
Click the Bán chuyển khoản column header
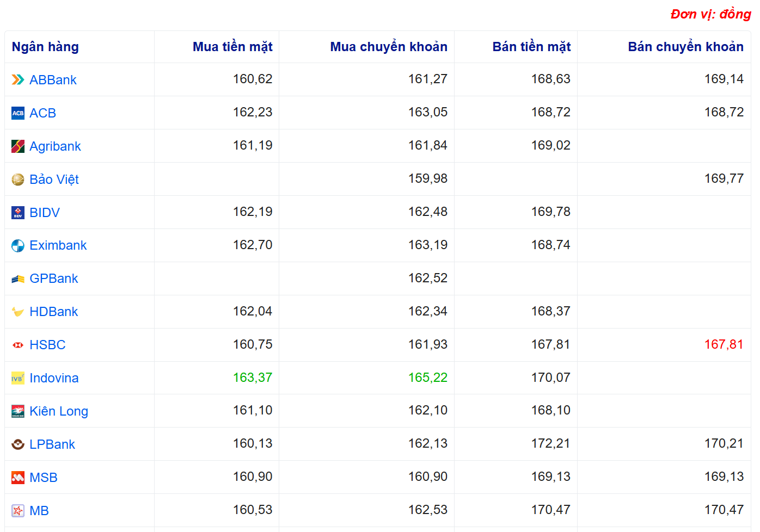[685, 47]
